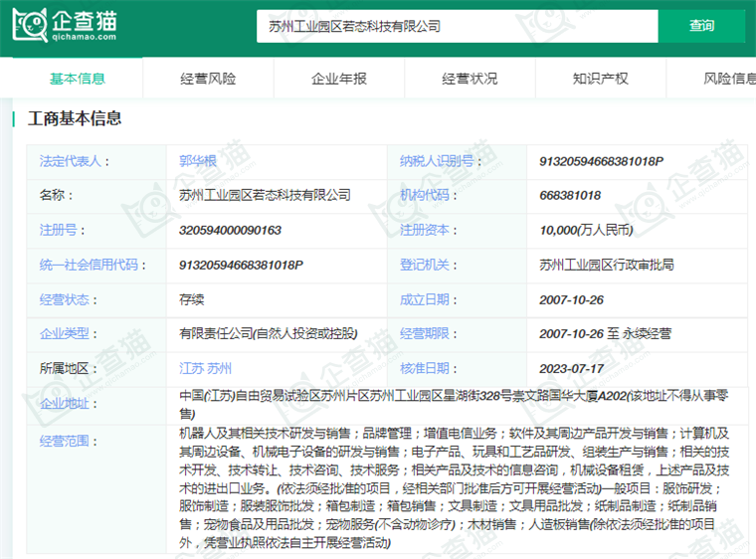Open the 基本信息 tab
The height and width of the screenshot is (559, 756).
click(78, 79)
